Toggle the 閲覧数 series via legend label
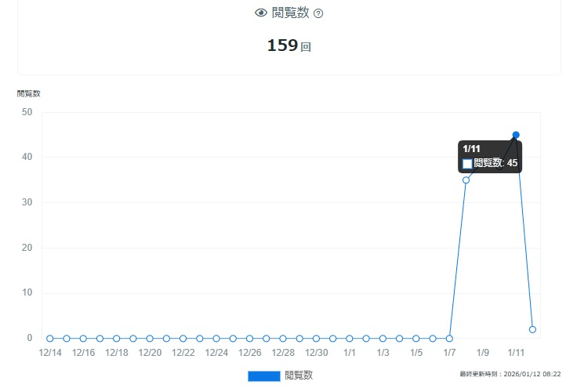The image size is (577, 392). [x=299, y=376]
